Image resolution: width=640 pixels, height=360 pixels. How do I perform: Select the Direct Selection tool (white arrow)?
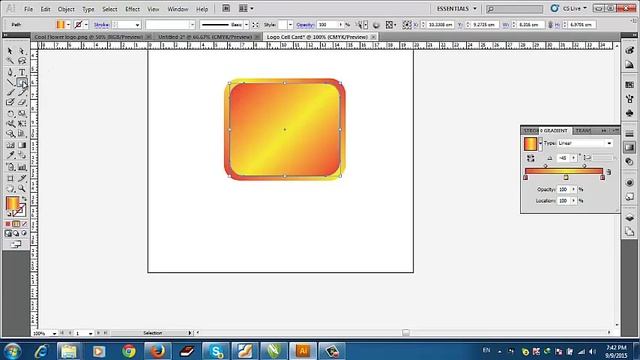pyautogui.click(x=22, y=51)
